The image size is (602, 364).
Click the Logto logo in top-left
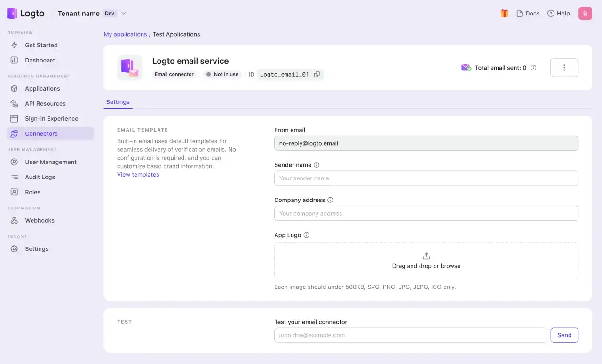pyautogui.click(x=26, y=14)
